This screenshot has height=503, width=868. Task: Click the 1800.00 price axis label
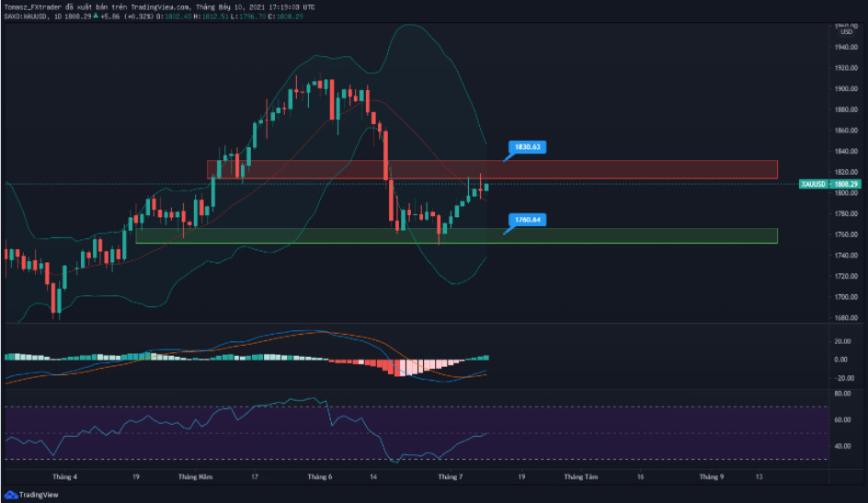pos(846,193)
